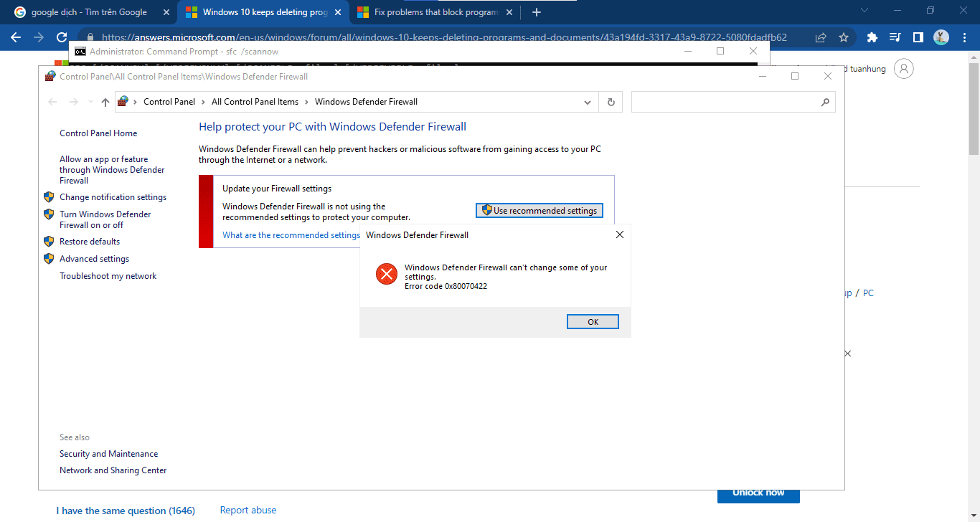Click Command Prompt title bar icon

81,52
